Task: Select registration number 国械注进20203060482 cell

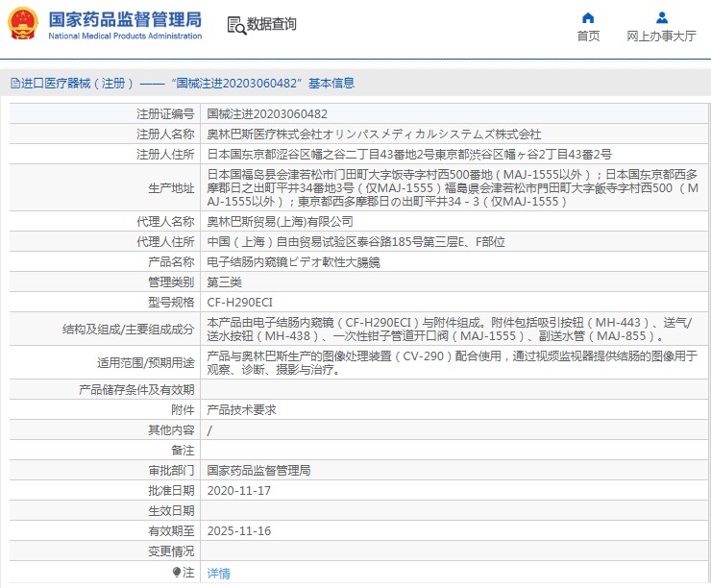Action: pyautogui.click(x=267, y=113)
